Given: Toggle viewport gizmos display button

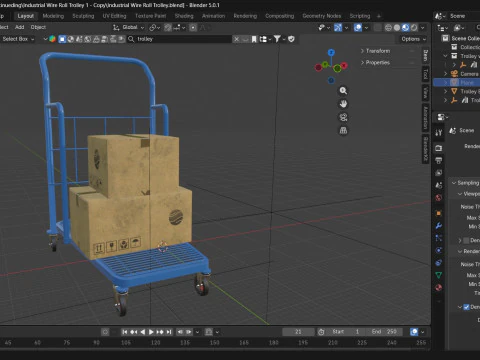Looking at the screenshot, I should tap(338, 28).
